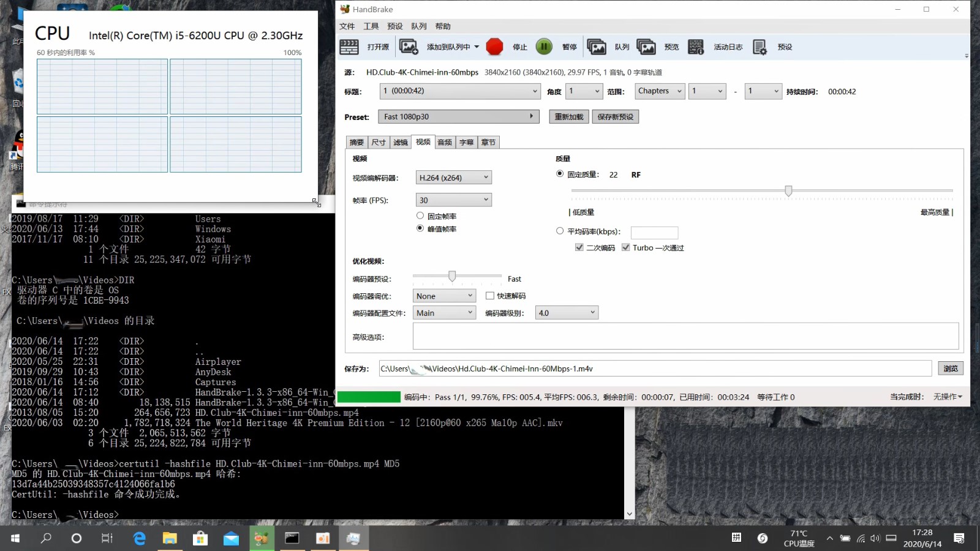980x551 pixels.
Task: Click the Preview icon in HandBrake toolbar
Action: click(x=646, y=47)
